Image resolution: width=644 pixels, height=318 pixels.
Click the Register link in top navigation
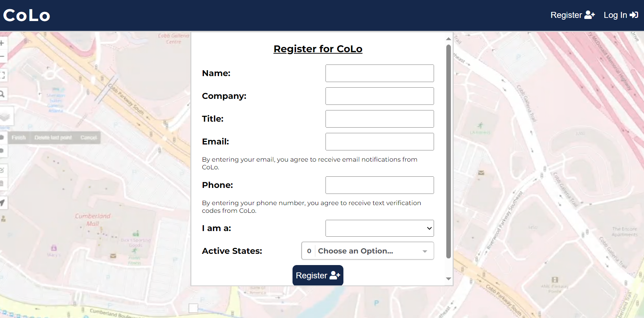pyautogui.click(x=572, y=15)
